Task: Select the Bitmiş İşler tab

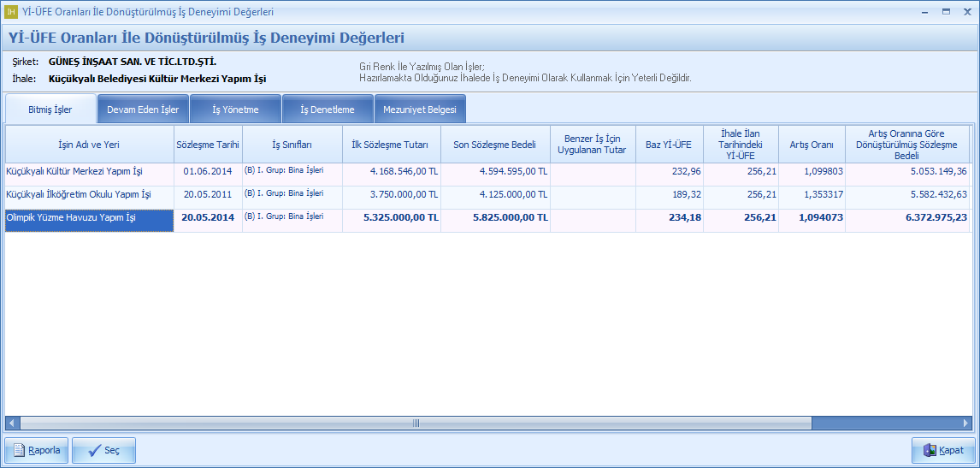Action: (50, 110)
